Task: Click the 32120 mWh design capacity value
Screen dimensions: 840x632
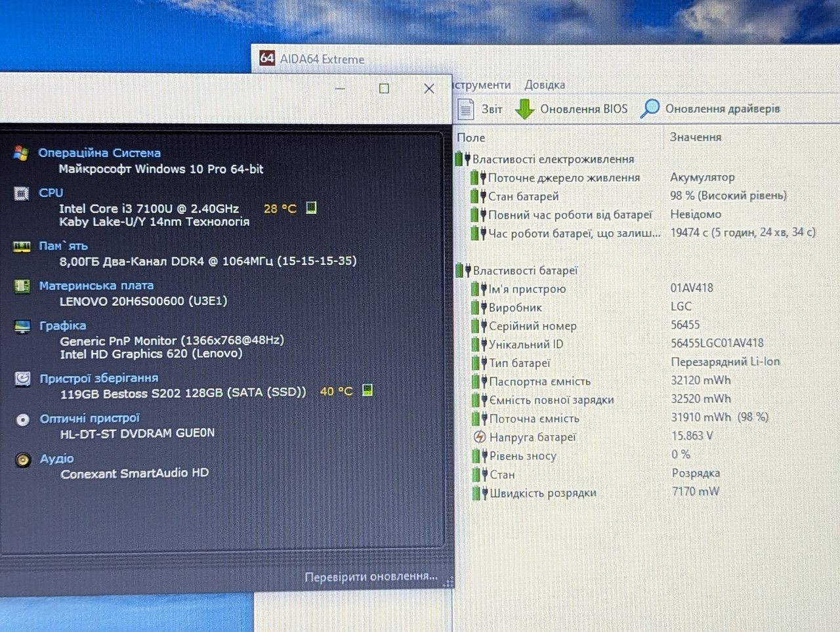Action: tap(701, 380)
